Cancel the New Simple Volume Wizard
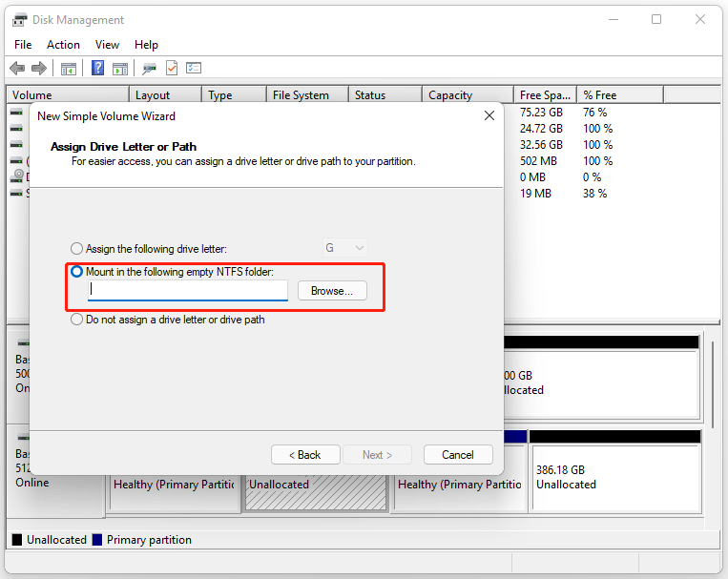 coord(458,455)
